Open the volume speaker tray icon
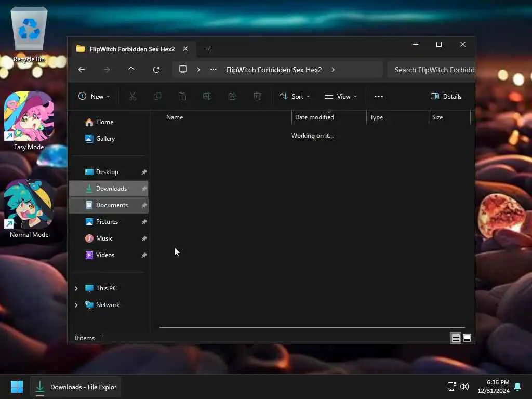This screenshot has width=532, height=399. pyautogui.click(x=464, y=387)
